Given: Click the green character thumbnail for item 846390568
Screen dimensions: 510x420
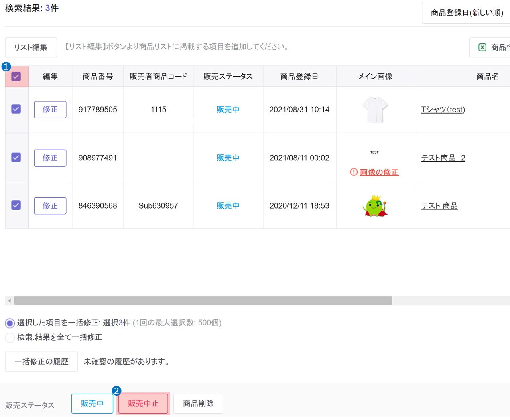Looking at the screenshot, I should (x=374, y=205).
